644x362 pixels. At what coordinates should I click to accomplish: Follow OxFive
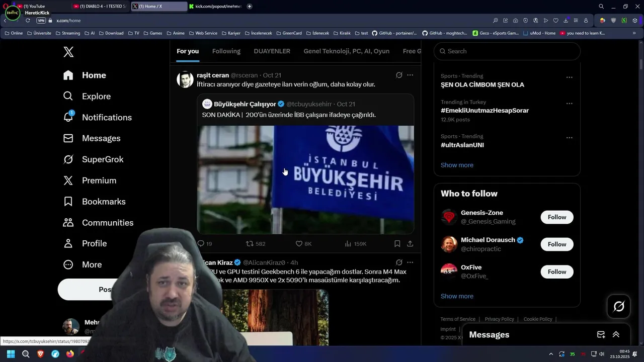click(557, 271)
